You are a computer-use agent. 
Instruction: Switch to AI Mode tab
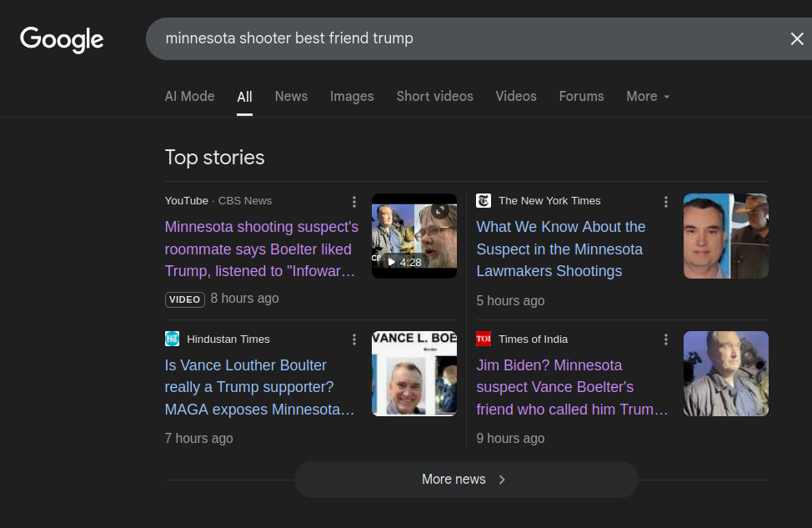coord(189,97)
